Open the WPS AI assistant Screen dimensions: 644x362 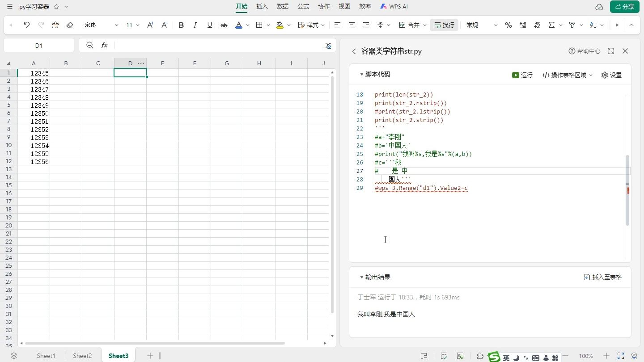pyautogui.click(x=394, y=7)
